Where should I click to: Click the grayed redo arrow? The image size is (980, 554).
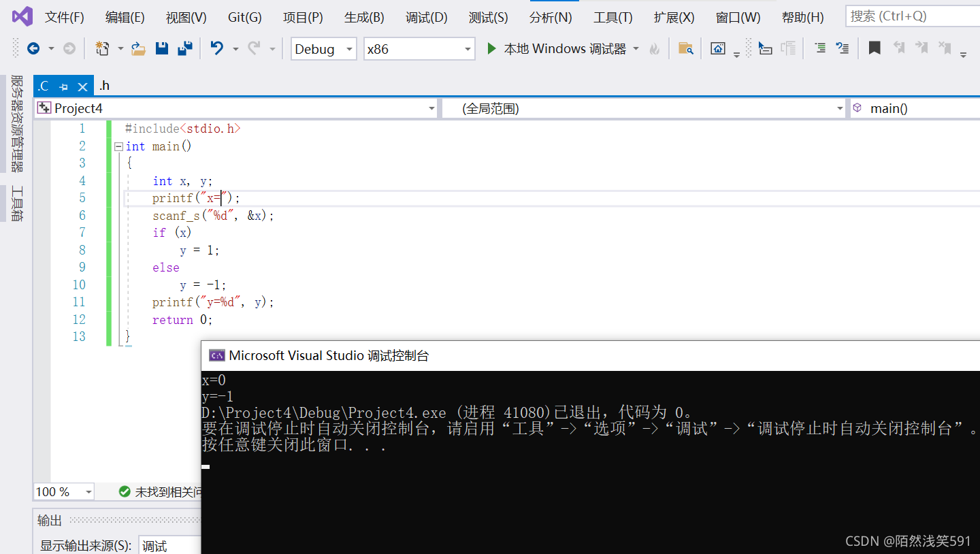[254, 48]
